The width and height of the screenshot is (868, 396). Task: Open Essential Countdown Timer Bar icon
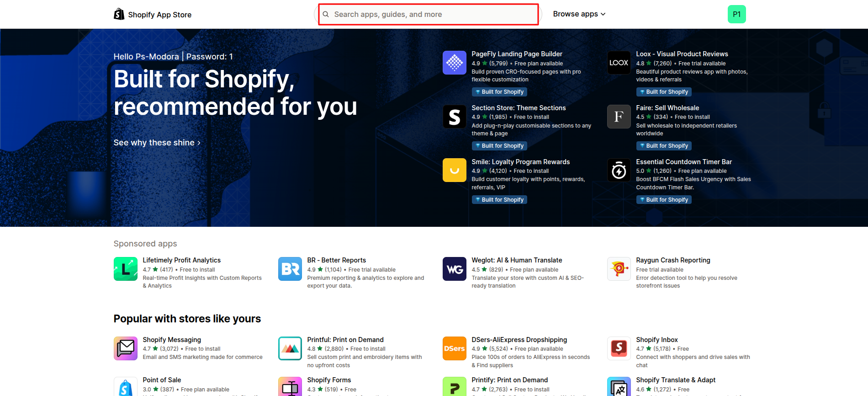619,170
